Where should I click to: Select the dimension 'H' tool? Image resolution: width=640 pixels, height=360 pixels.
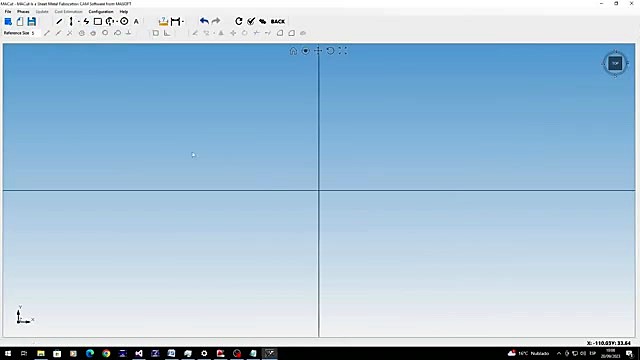tap(175, 21)
